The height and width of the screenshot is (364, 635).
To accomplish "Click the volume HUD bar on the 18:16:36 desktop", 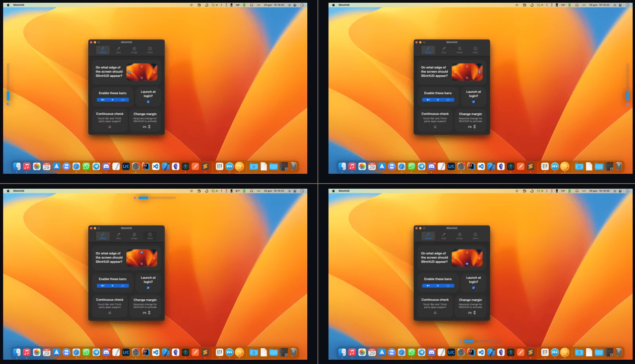I will 483,341.
